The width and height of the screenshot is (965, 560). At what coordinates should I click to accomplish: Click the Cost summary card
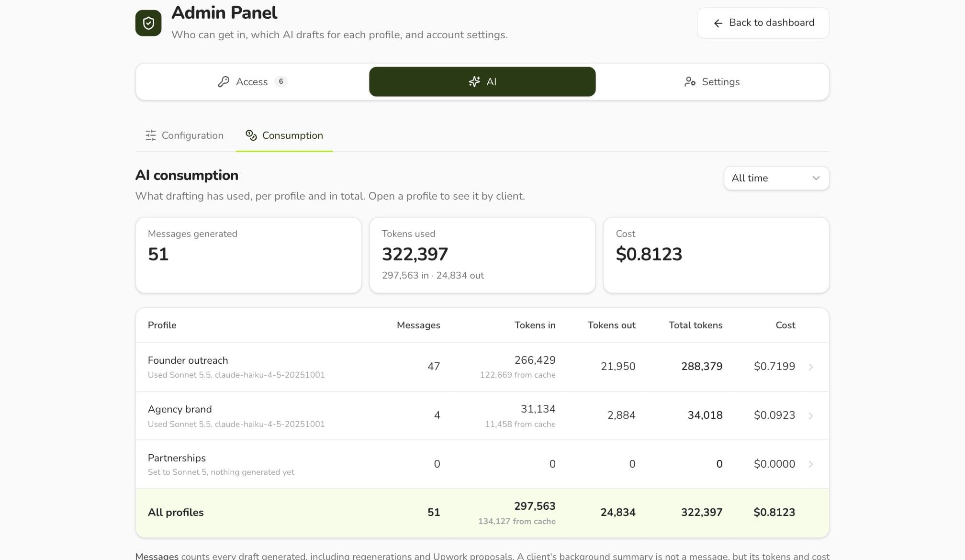click(716, 255)
